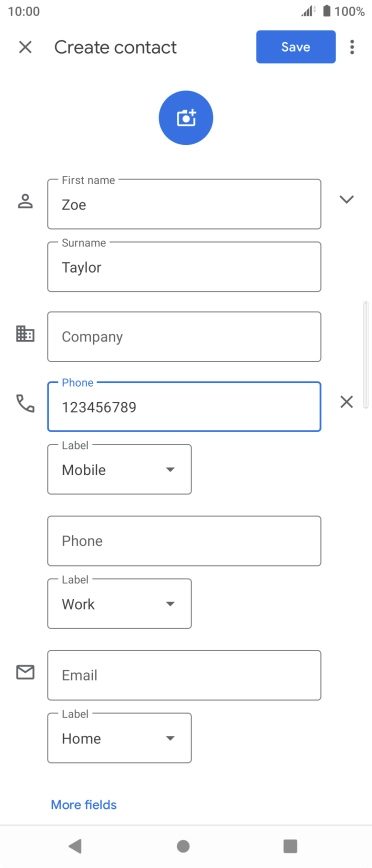The width and height of the screenshot is (372, 868).
Task: Clear the phone number with the X icon
Action: coord(347,402)
